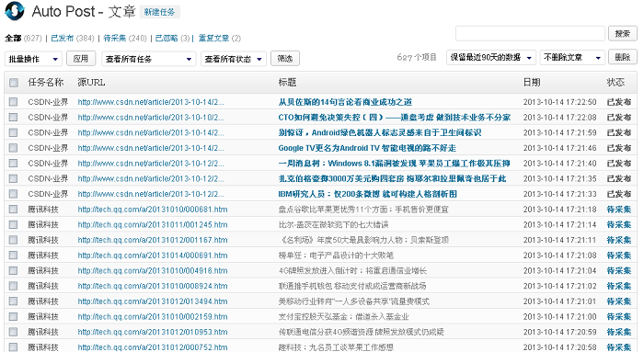Check the row for tech.qq.com 000681.htm

[14, 210]
